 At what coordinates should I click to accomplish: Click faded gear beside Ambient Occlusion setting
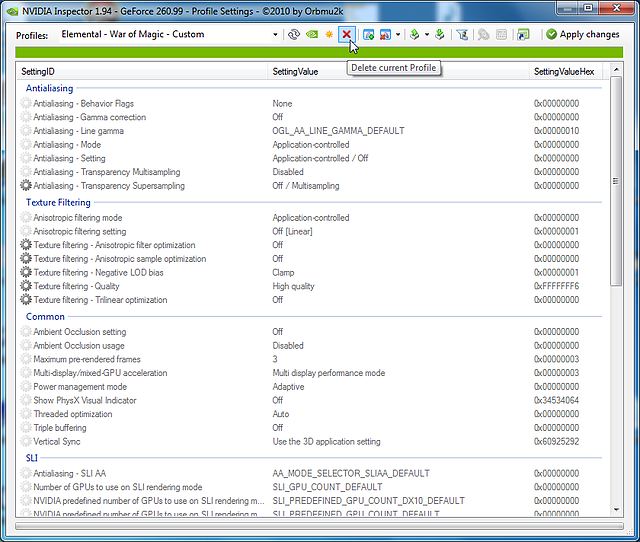pos(26,332)
